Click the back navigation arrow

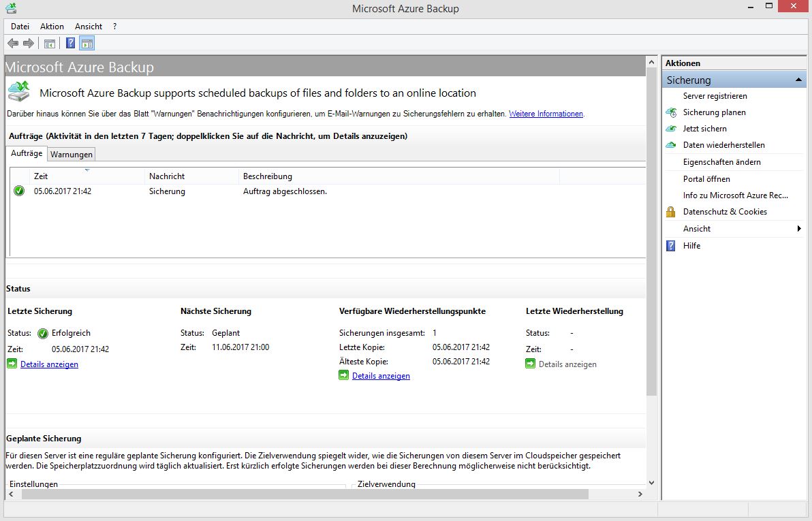click(x=12, y=43)
